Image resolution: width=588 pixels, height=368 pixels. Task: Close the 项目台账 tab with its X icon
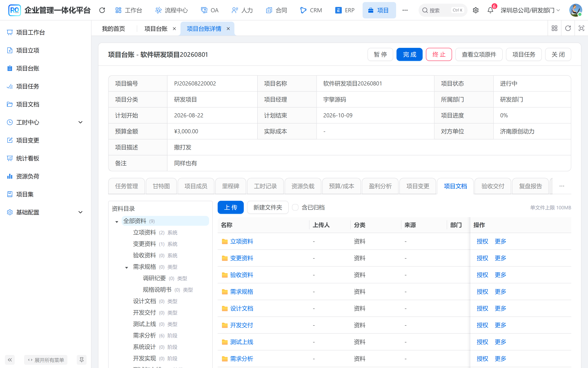174,29
